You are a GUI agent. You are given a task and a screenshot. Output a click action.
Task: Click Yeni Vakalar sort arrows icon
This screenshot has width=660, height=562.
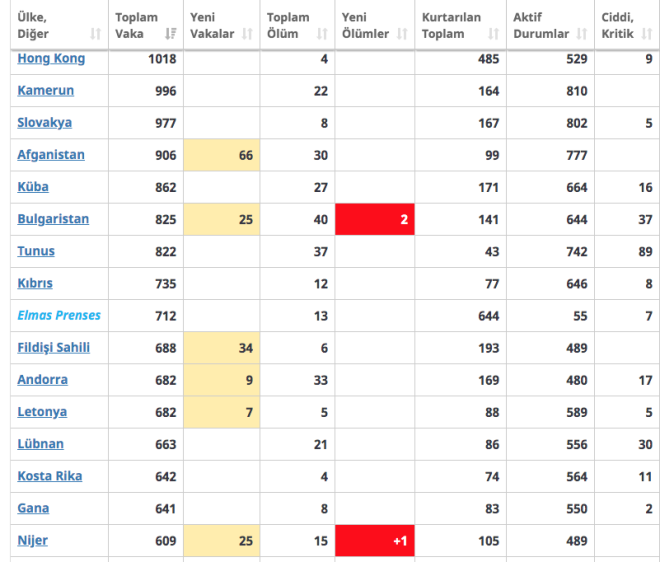tap(247, 34)
